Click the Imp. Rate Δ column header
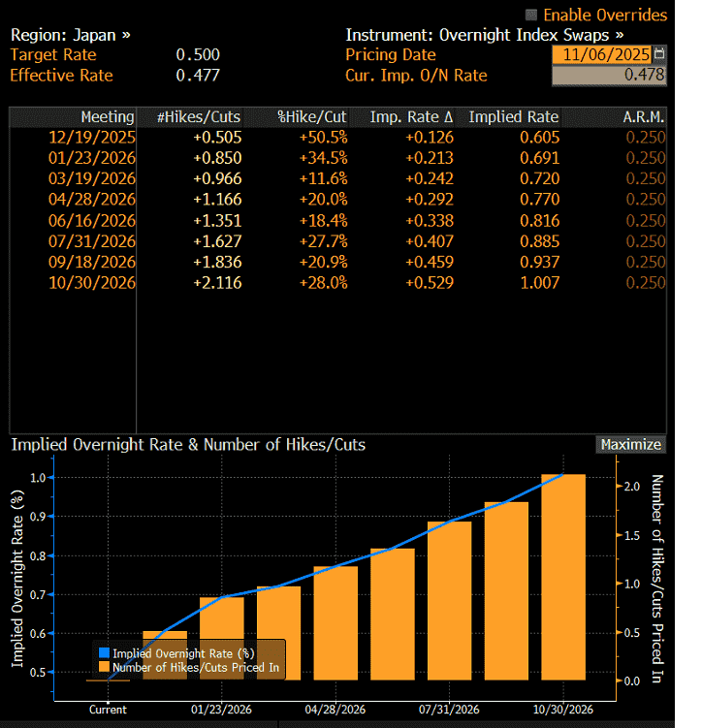The width and height of the screenshot is (702, 728). [411, 117]
